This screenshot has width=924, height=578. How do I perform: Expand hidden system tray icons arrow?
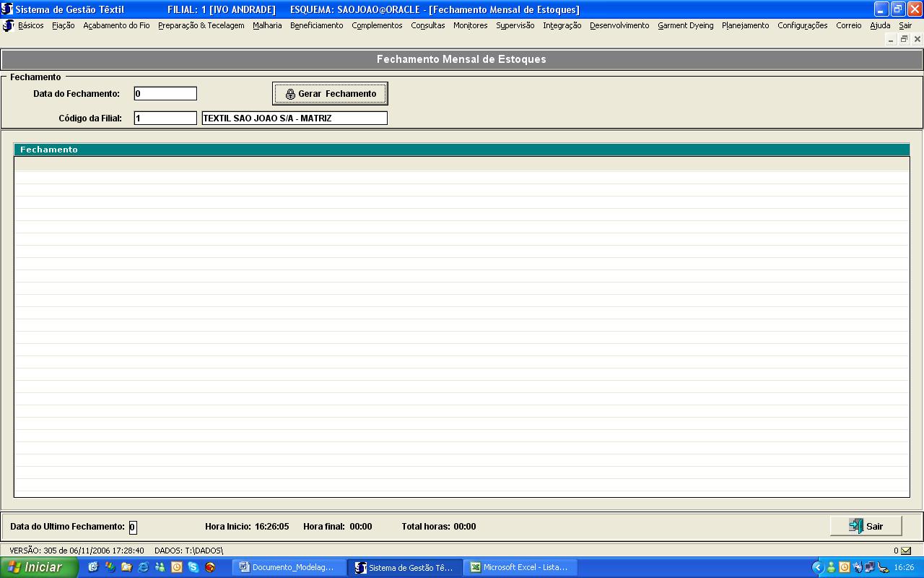coord(817,567)
